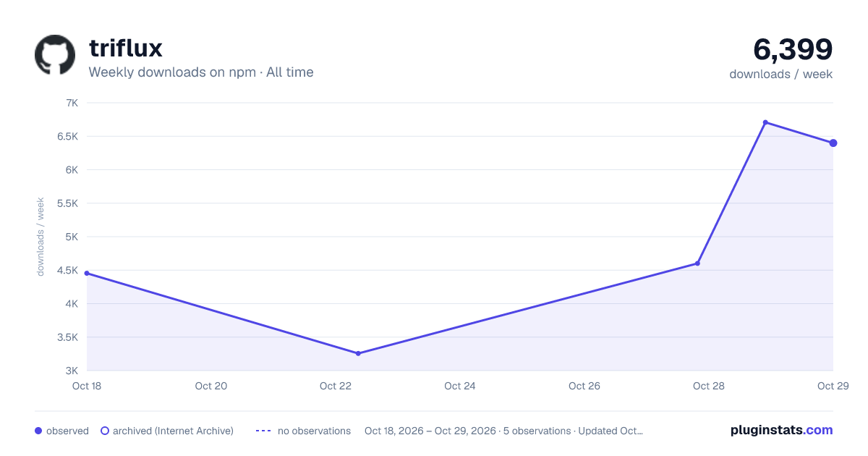Click the 'Oct 29' x-axis label
The image size is (868, 456).
[833, 386]
